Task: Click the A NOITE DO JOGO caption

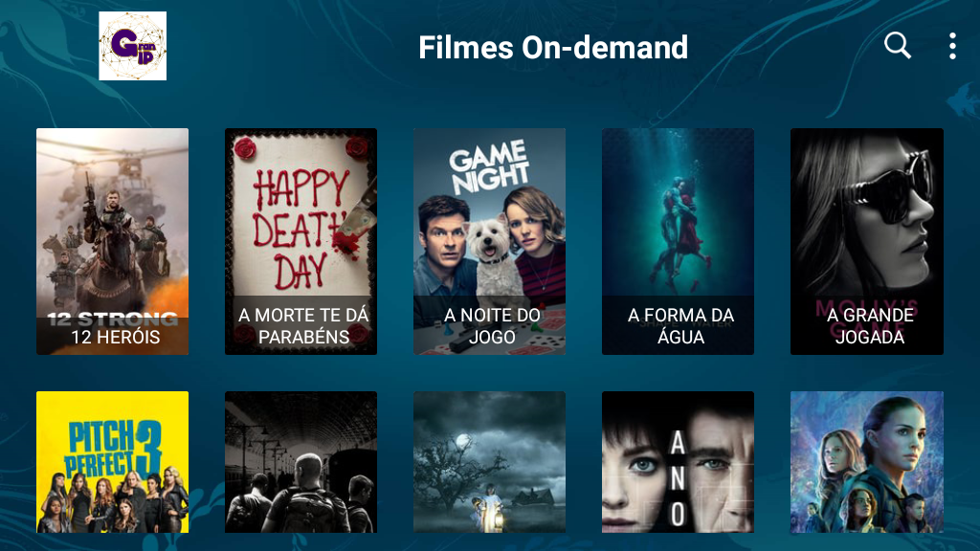Action: (x=492, y=326)
